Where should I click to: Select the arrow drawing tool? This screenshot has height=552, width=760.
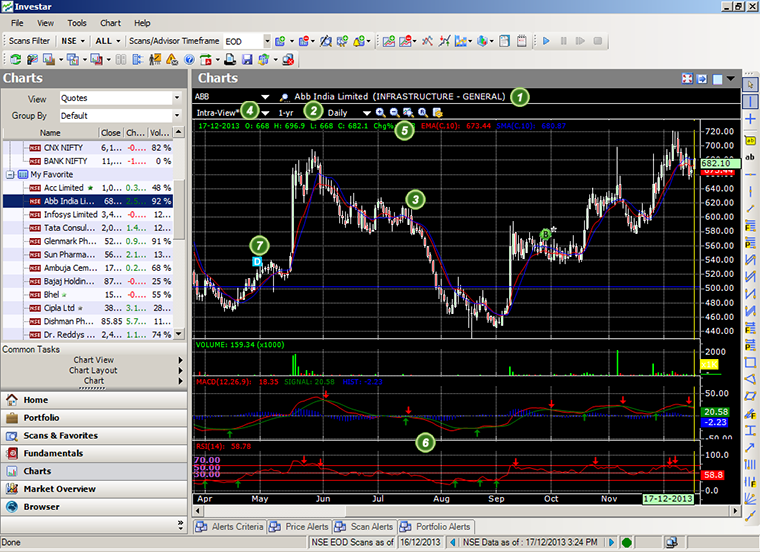pyautogui.click(x=750, y=447)
